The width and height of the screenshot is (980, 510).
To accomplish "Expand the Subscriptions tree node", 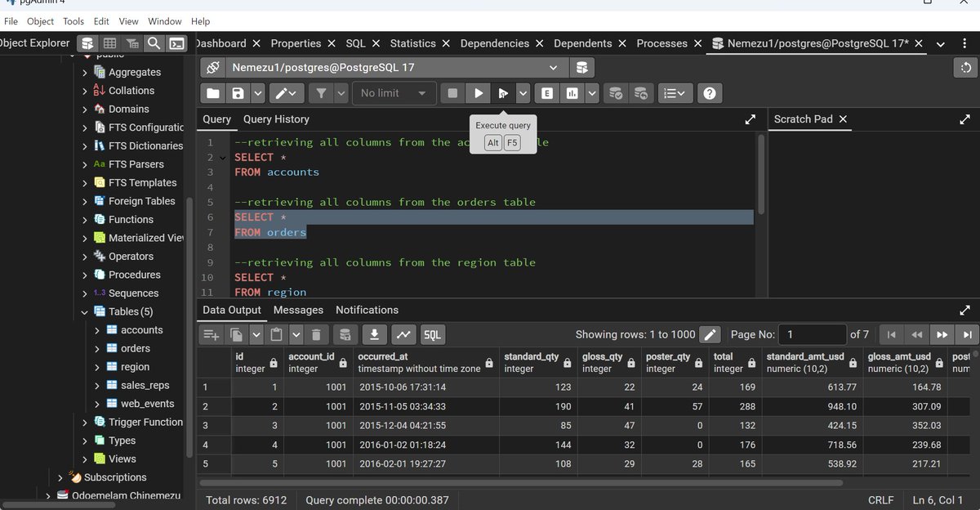I will click(x=60, y=477).
